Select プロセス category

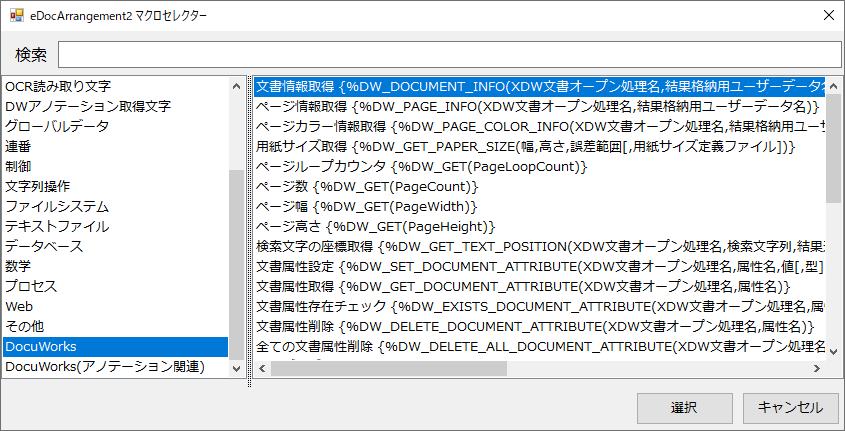click(x=116, y=286)
